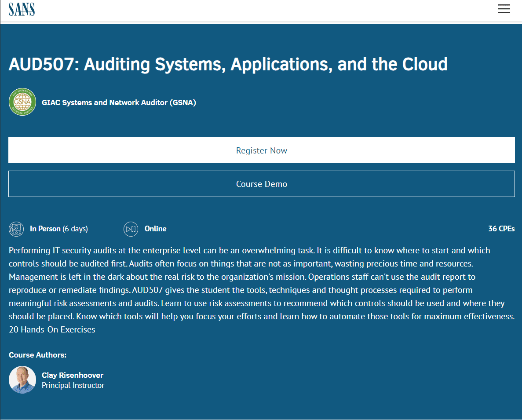
Task: Select the In Person format label
Action: click(45, 229)
